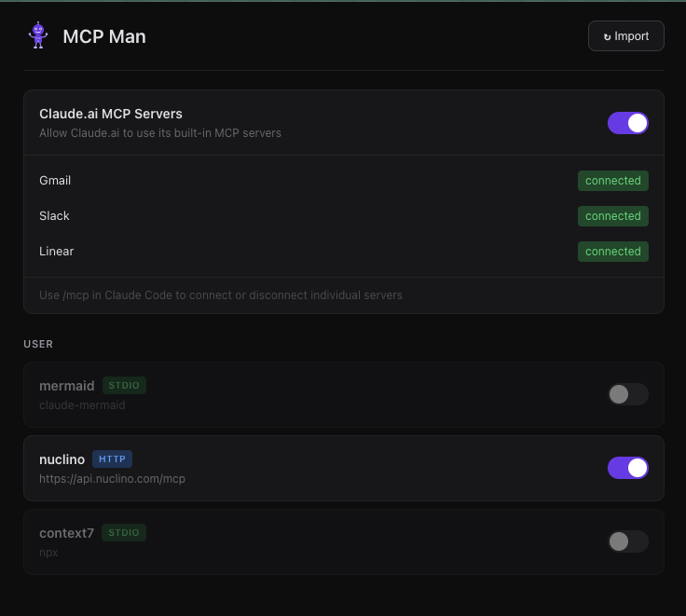The width and height of the screenshot is (686, 616).
Task: Turn off the nuclino server toggle
Action: pyautogui.click(x=628, y=468)
